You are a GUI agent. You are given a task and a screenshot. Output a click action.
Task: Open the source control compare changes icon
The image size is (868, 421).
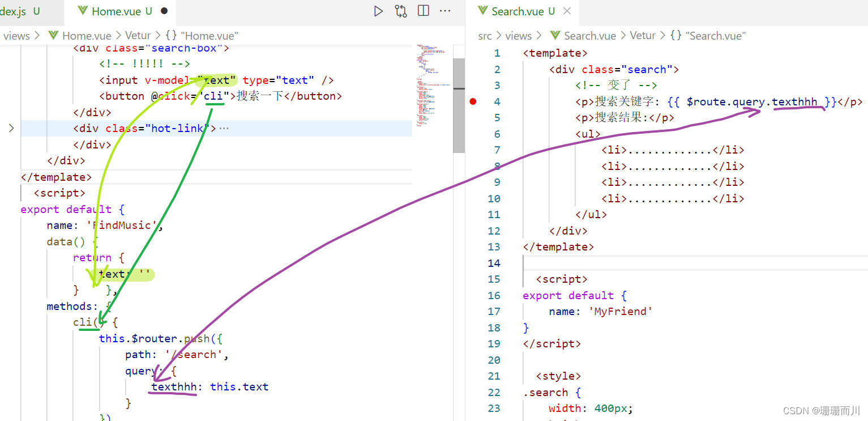tap(401, 11)
